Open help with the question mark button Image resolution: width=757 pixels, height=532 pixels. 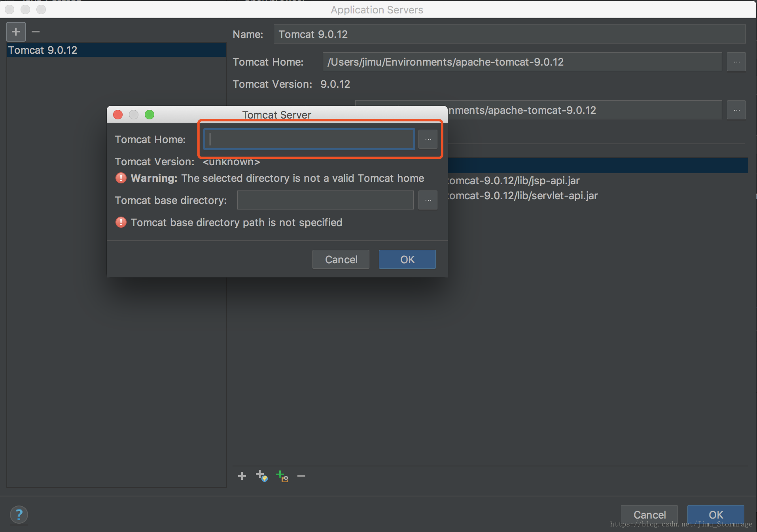click(x=19, y=515)
